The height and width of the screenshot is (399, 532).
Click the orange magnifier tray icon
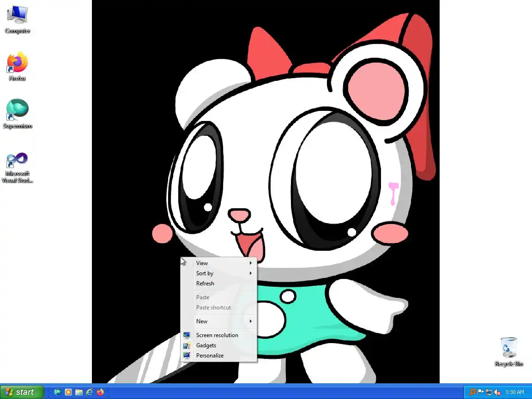click(x=472, y=392)
